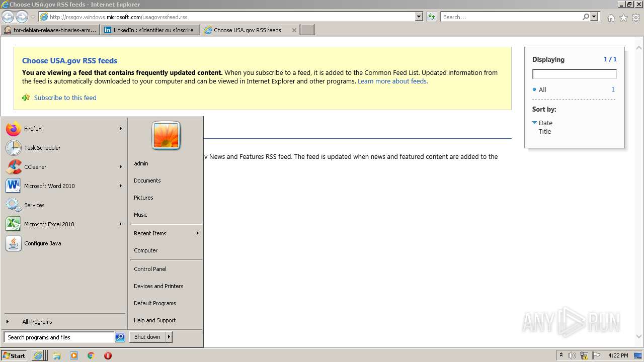Go forward in Internet Explorer

click(x=22, y=17)
